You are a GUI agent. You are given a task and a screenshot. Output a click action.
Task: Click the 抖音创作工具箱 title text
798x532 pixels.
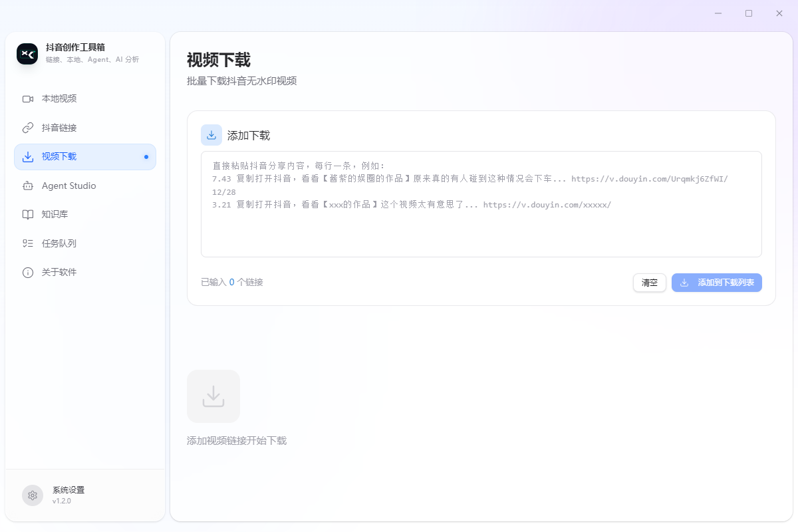pos(75,47)
